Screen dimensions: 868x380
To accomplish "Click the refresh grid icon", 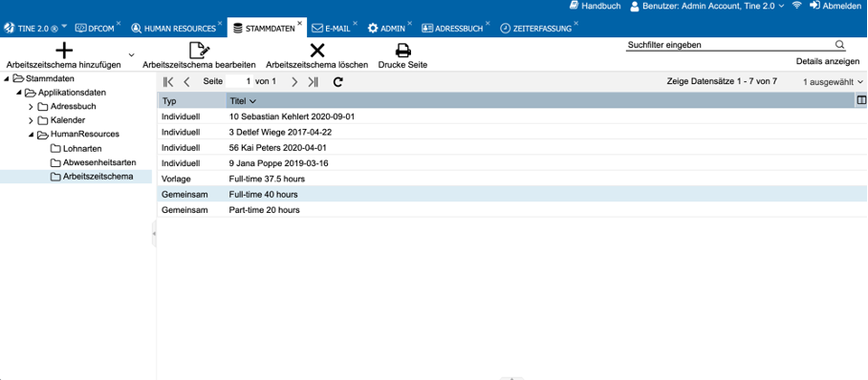I will [338, 82].
